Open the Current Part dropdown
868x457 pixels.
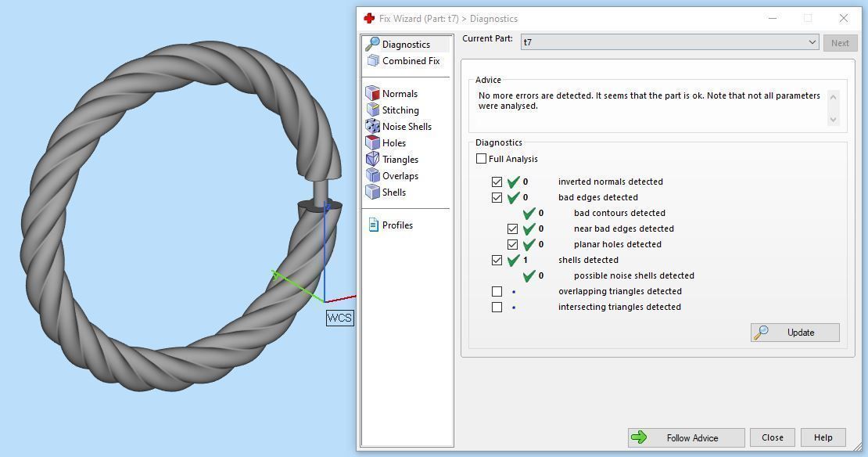tap(669, 42)
